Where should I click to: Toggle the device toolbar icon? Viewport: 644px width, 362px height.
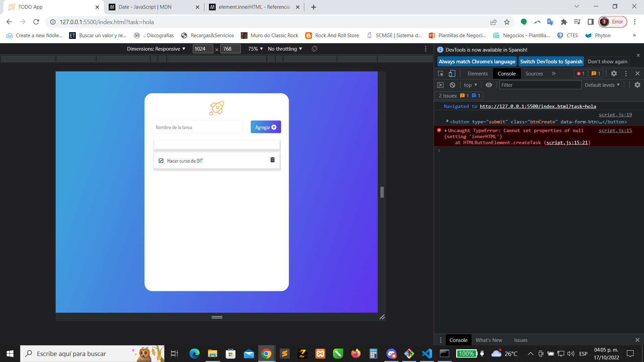pyautogui.click(x=452, y=74)
